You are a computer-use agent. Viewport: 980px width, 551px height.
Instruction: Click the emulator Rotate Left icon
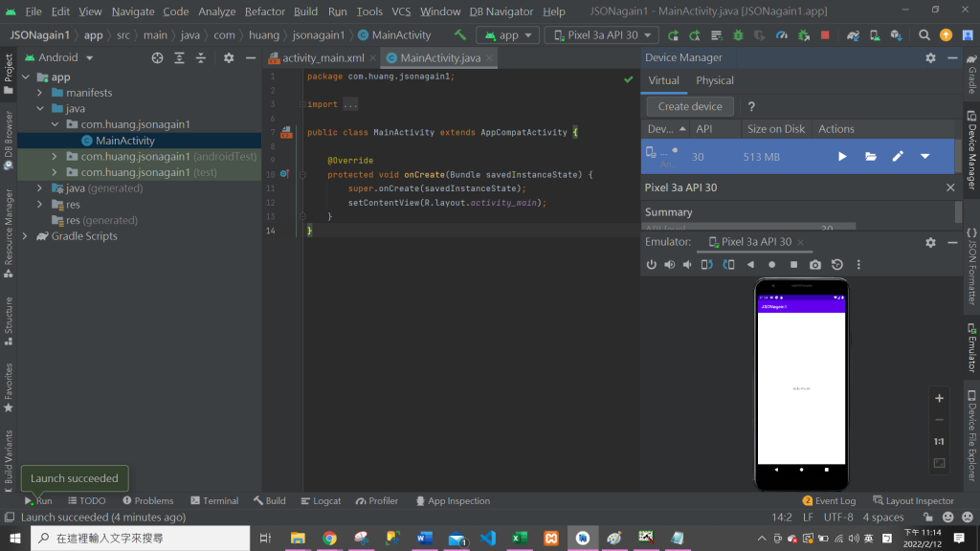click(x=707, y=265)
